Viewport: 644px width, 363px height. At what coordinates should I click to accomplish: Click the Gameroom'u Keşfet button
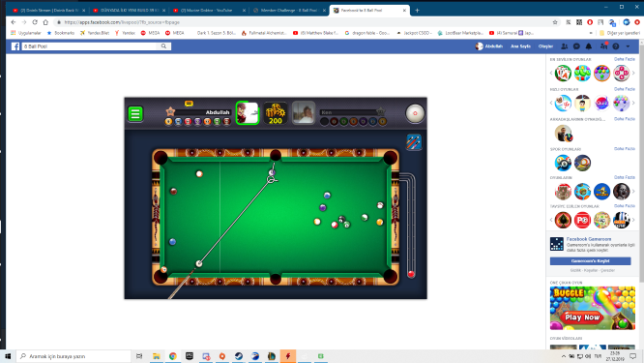(590, 261)
